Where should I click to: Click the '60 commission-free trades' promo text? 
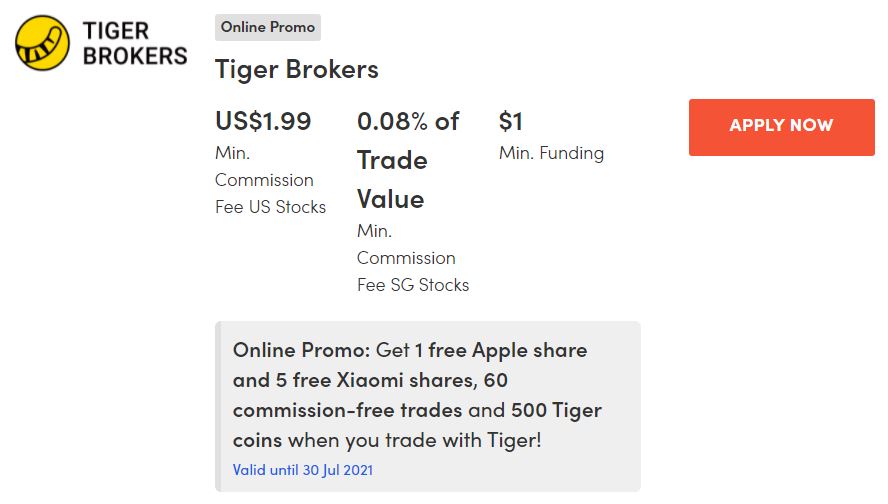[347, 410]
